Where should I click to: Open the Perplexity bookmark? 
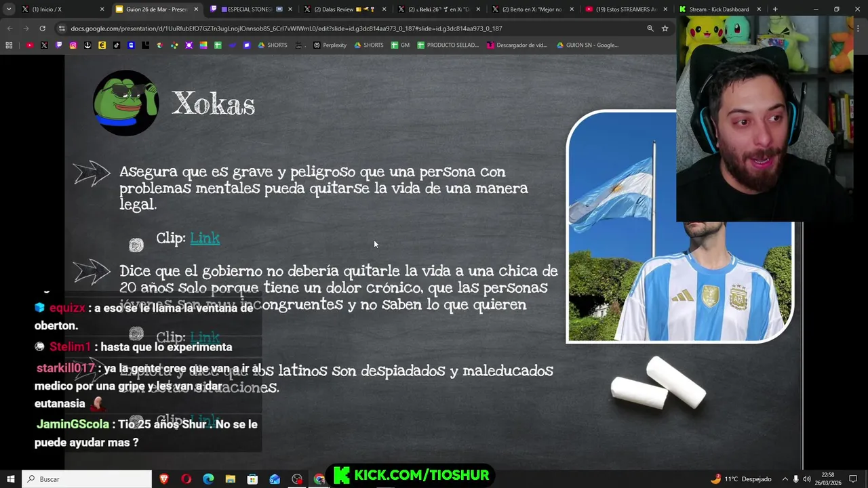pyautogui.click(x=330, y=45)
